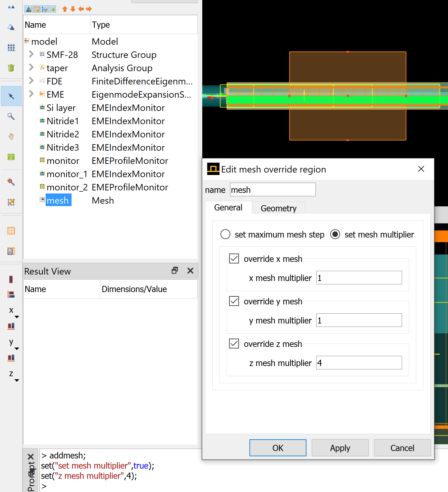This screenshot has height=492, width=448.
Task: Click the orange down arrow in tree toolbar
Action: tap(73, 9)
